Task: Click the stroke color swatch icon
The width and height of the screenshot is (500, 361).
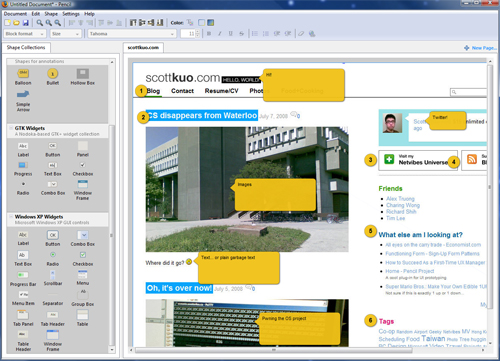Action: (201, 23)
